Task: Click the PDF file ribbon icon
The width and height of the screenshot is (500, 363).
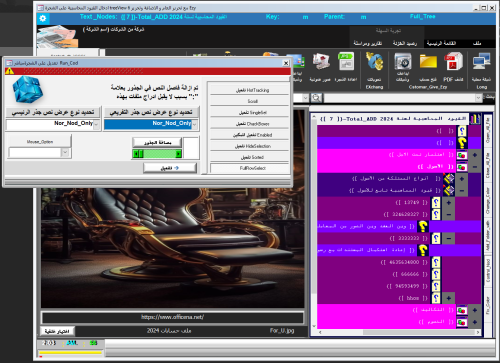Action: click(453, 61)
